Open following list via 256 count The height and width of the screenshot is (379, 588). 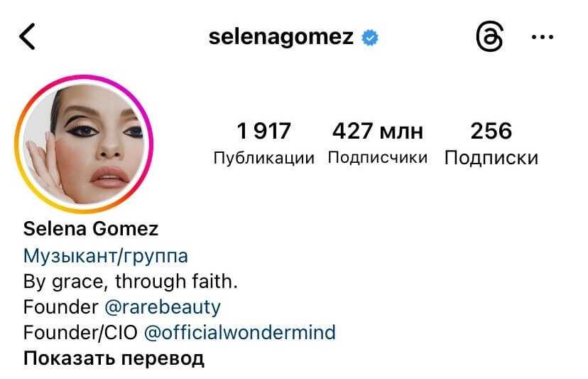click(491, 131)
